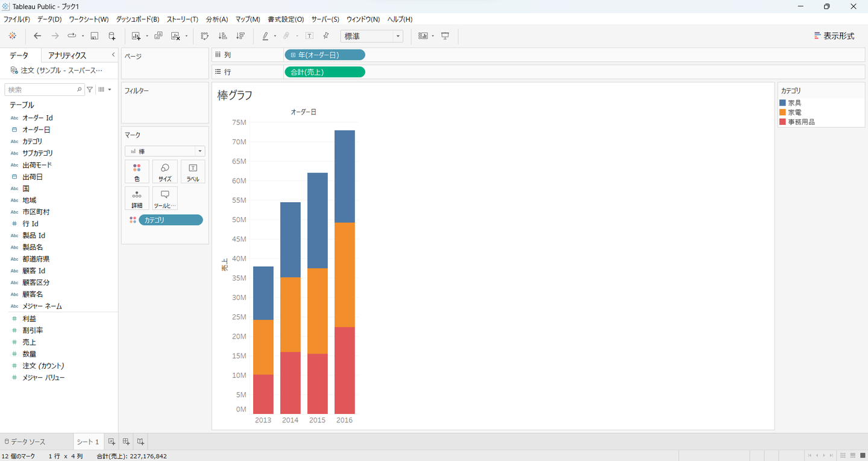Sort ascending using the toolbar icon
This screenshot has height=461, width=868.
(222, 36)
